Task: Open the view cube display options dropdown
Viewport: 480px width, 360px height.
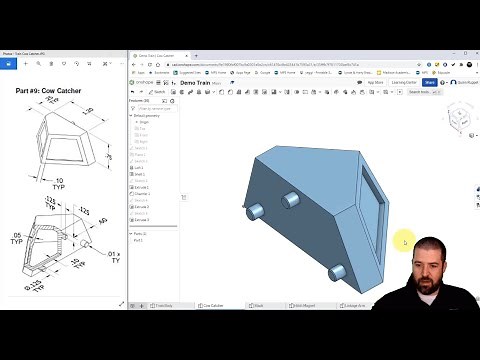Action: [x=473, y=136]
